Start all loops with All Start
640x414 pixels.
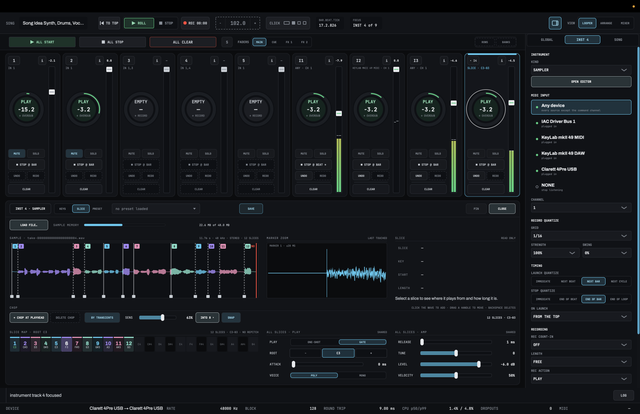point(42,42)
